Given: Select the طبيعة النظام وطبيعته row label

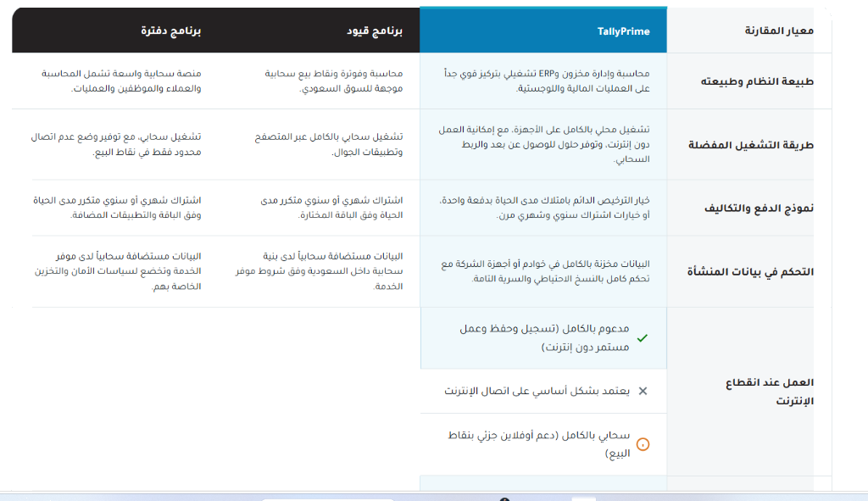Looking at the screenshot, I should coord(757,81).
